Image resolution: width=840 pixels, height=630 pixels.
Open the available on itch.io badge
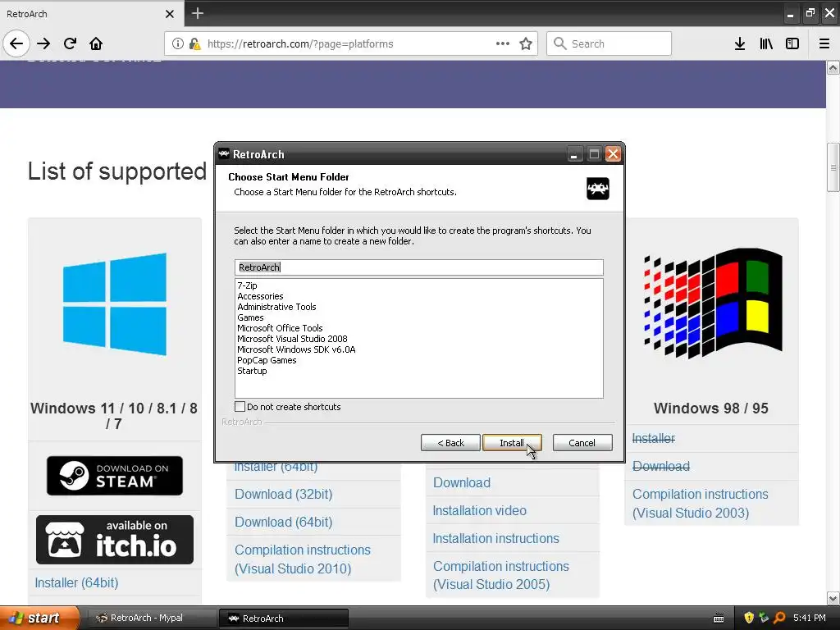click(115, 540)
